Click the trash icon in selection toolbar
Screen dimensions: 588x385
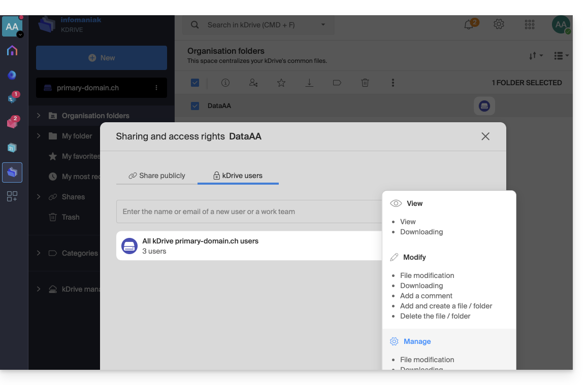pyautogui.click(x=365, y=83)
